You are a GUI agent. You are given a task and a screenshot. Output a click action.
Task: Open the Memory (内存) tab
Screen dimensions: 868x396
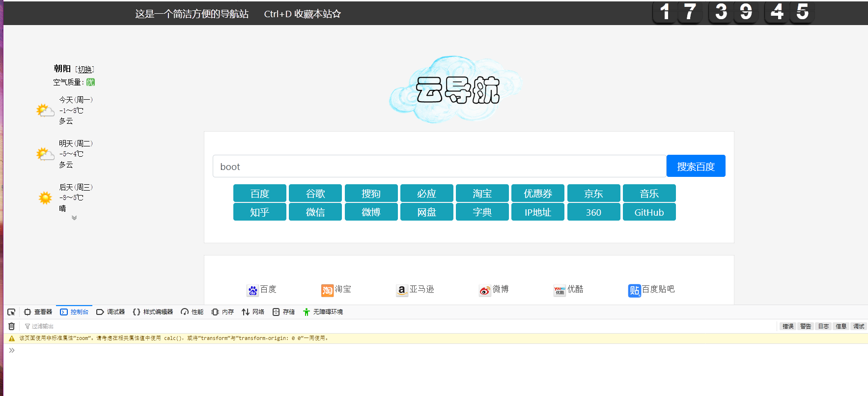[223, 312]
